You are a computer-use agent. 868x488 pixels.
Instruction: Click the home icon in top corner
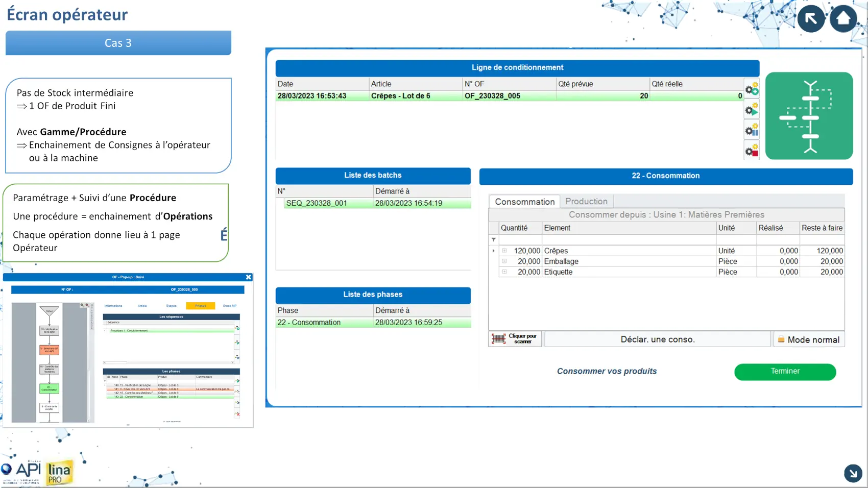pyautogui.click(x=843, y=19)
